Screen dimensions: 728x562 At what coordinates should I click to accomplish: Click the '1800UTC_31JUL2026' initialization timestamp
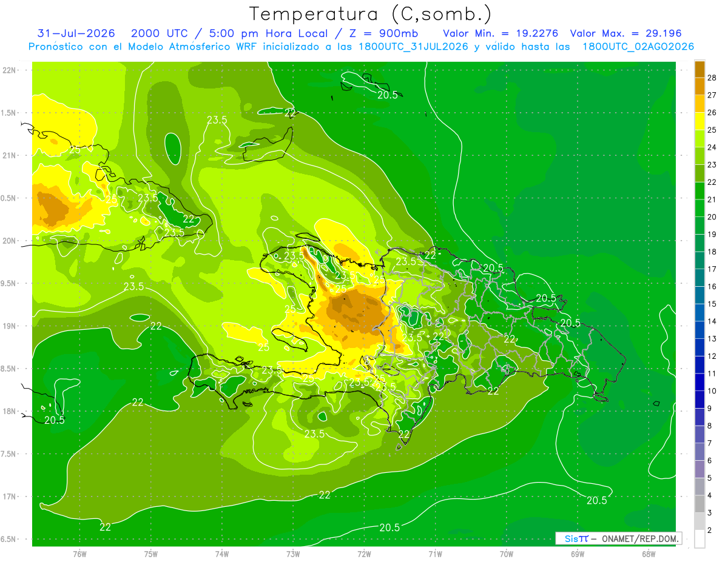[413, 47]
